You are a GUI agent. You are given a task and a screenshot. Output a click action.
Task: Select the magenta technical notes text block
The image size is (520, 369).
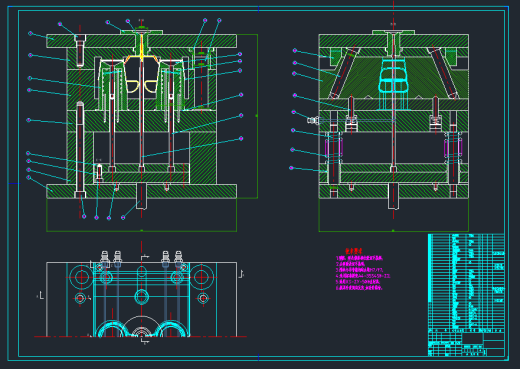click(363, 273)
